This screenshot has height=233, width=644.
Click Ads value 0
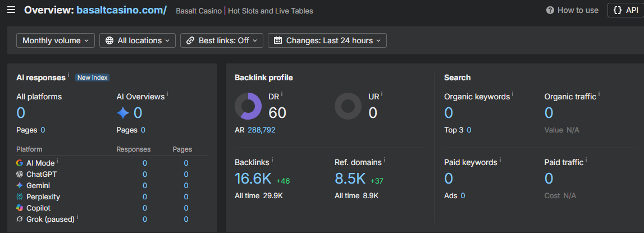463,196
